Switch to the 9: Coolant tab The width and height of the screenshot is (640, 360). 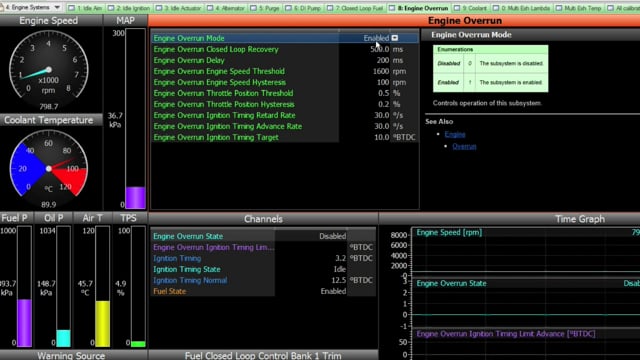click(471, 8)
